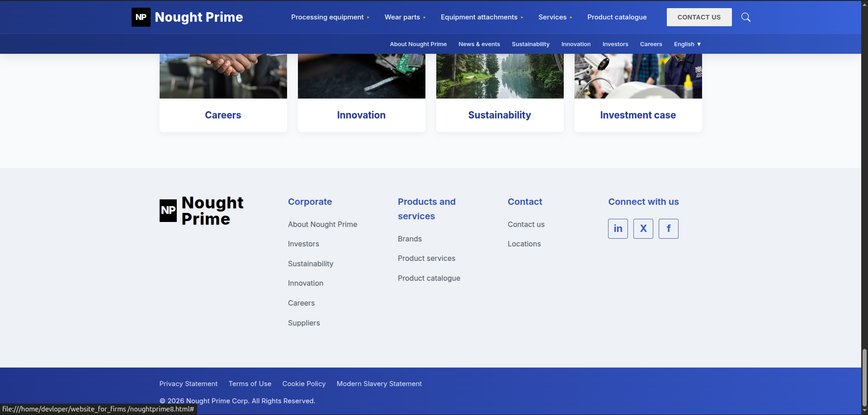Open the Privacy Statement link
Viewport: 868px width, 415px height.
coord(188,384)
